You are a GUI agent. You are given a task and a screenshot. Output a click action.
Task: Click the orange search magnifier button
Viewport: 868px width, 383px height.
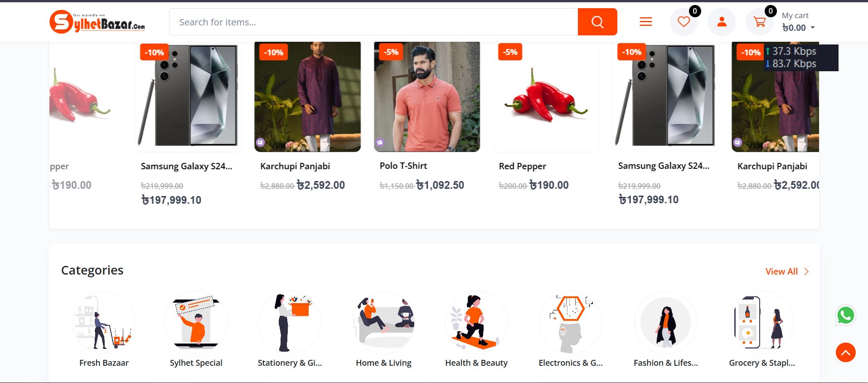tap(597, 22)
